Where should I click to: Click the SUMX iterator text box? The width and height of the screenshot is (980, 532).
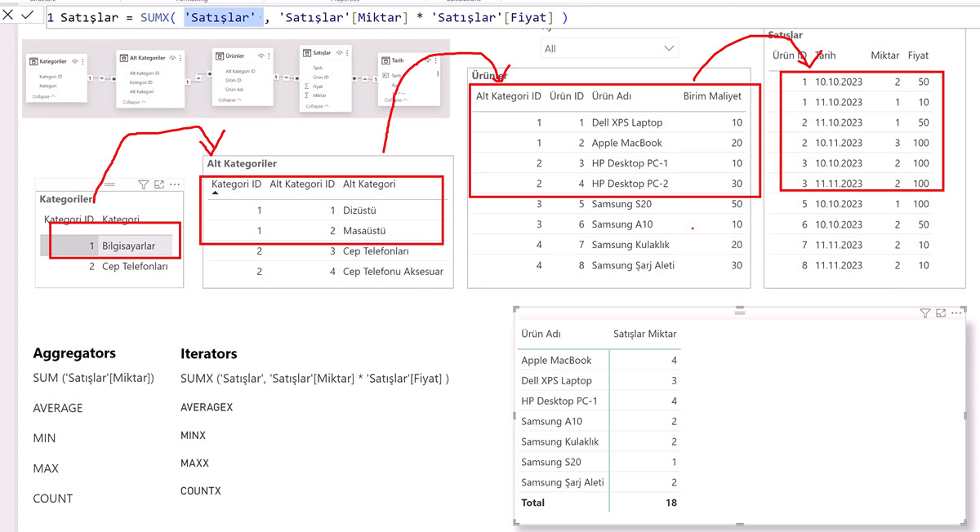[314, 379]
